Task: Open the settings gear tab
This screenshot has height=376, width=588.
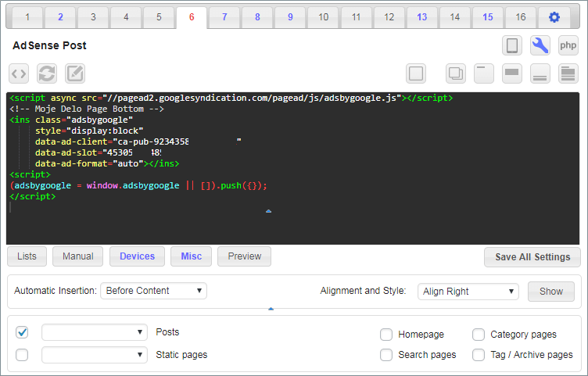Action: 554,17
